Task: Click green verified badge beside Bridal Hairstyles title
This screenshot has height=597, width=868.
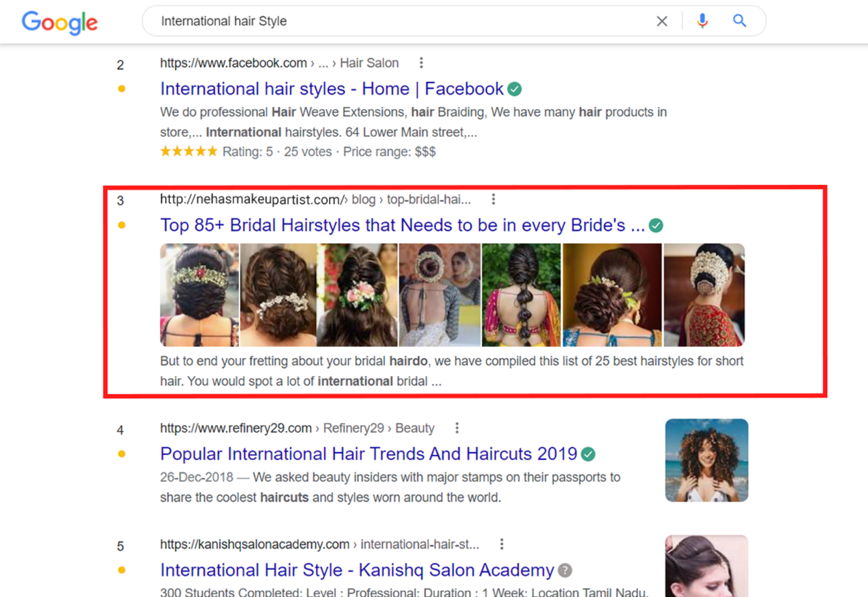Action: tap(656, 225)
